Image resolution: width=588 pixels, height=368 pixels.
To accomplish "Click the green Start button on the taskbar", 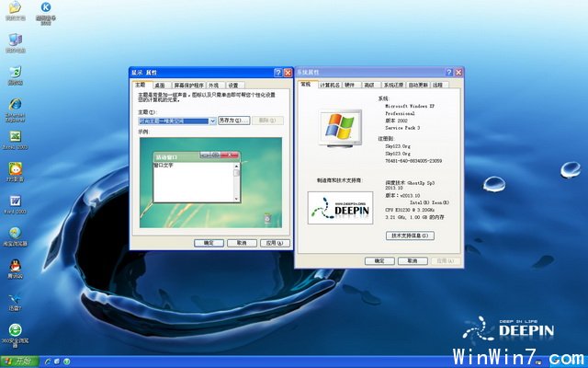I will click(x=19, y=362).
